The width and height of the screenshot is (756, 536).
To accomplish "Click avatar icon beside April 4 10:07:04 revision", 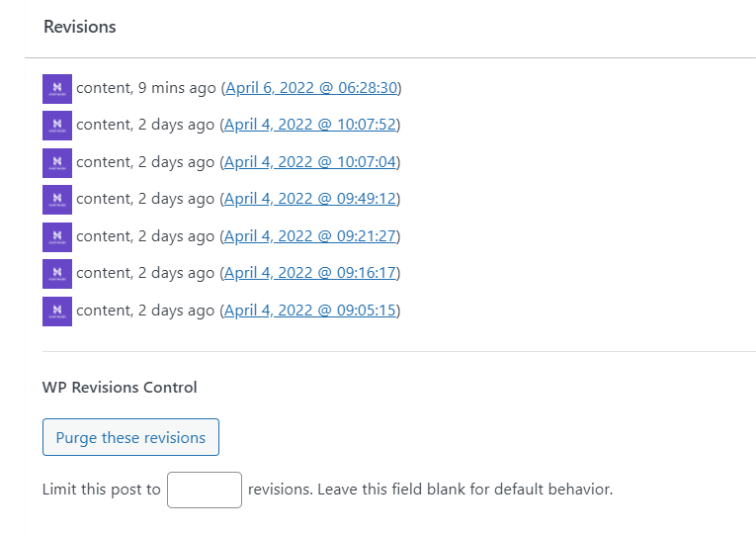I will click(57, 162).
